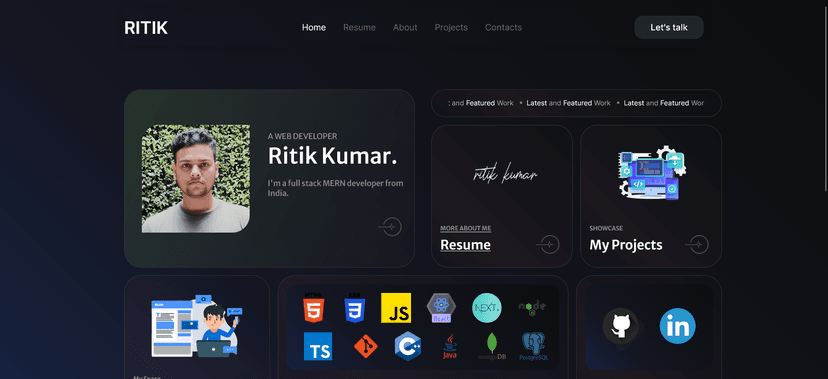Click the blog illustration in My Space card
Viewport: 828px width, 379px height.
coord(197,326)
